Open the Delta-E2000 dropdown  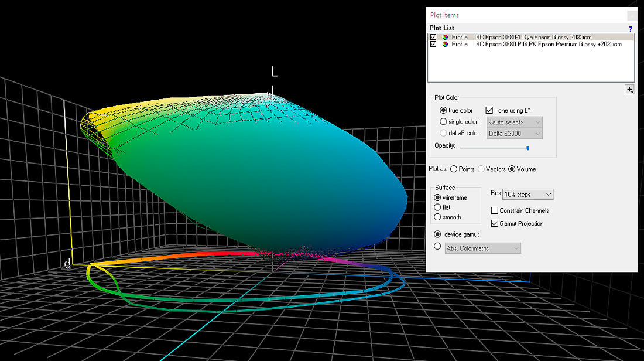[x=514, y=134]
